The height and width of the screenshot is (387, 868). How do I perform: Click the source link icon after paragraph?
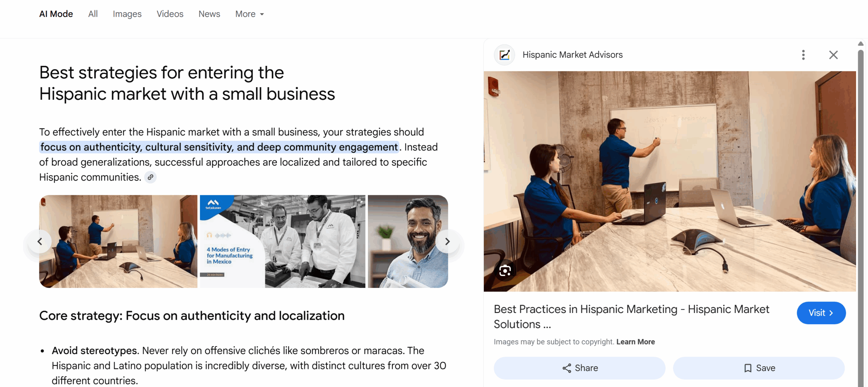pos(150,177)
